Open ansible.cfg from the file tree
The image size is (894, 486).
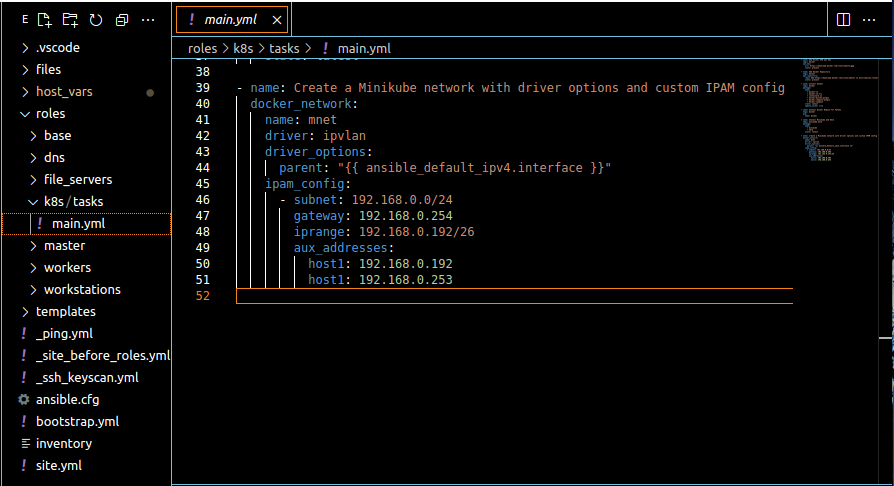coord(67,399)
